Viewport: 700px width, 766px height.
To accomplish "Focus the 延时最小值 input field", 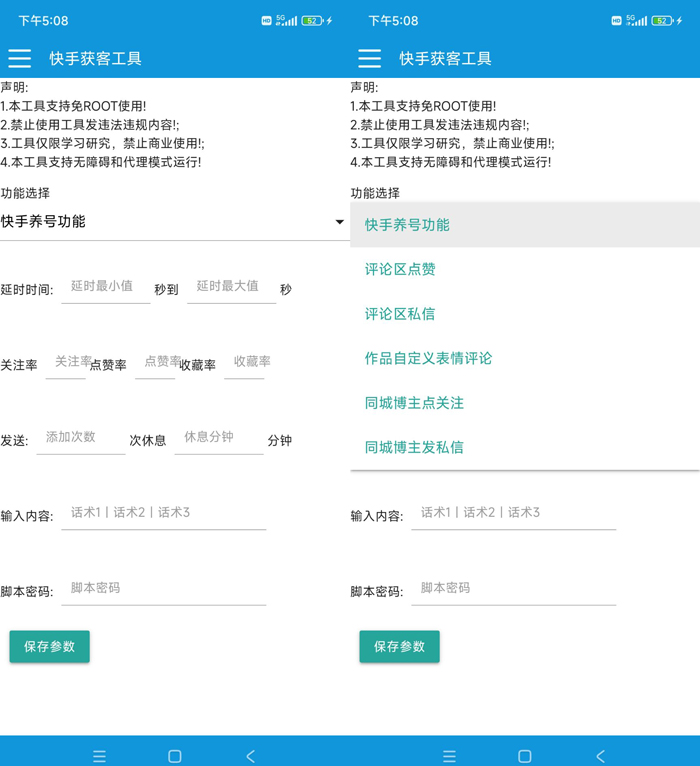I will [x=105, y=287].
